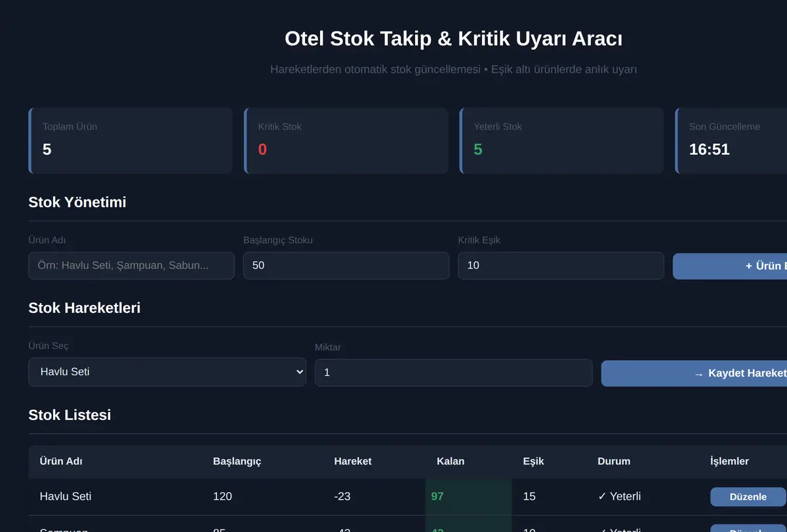This screenshot has height=532, width=787.
Task: Click the Durum column header
Action: click(614, 461)
